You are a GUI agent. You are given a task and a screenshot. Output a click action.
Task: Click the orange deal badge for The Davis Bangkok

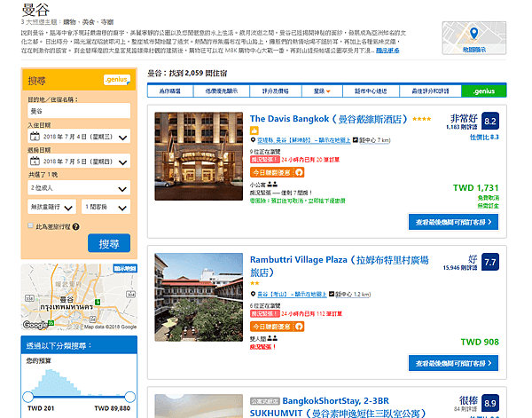[x=278, y=172]
